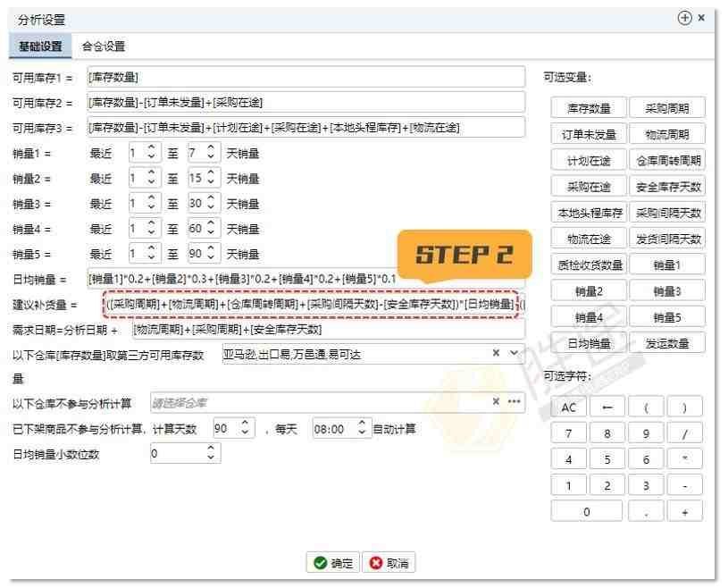Screen dimensions: 728x588
Task: Select the 基础设置 tab
Action: tap(40, 46)
